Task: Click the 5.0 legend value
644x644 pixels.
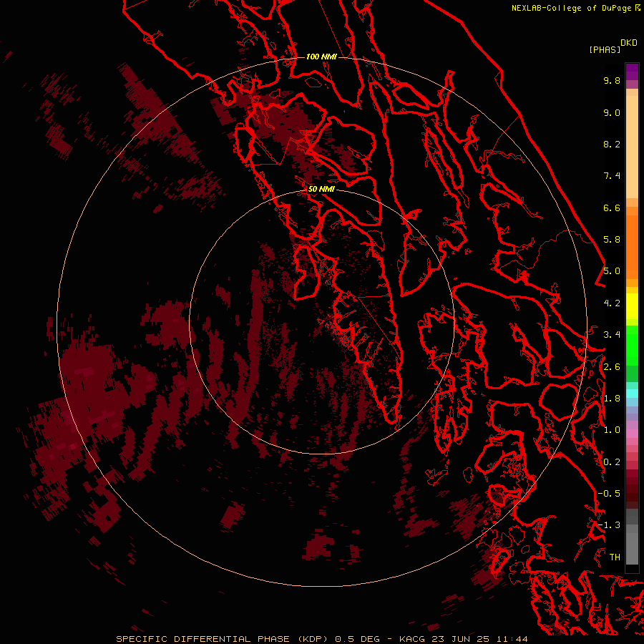Action: coord(612,271)
